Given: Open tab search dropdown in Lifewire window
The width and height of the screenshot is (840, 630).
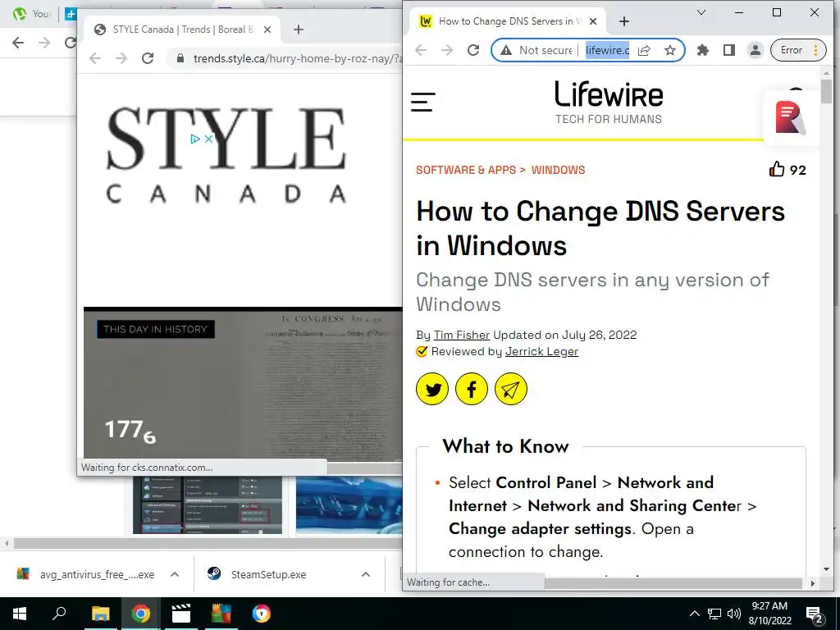Looking at the screenshot, I should (x=701, y=12).
